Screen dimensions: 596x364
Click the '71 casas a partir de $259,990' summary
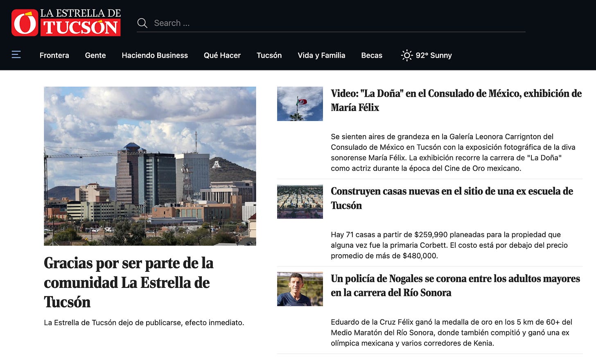click(x=449, y=245)
